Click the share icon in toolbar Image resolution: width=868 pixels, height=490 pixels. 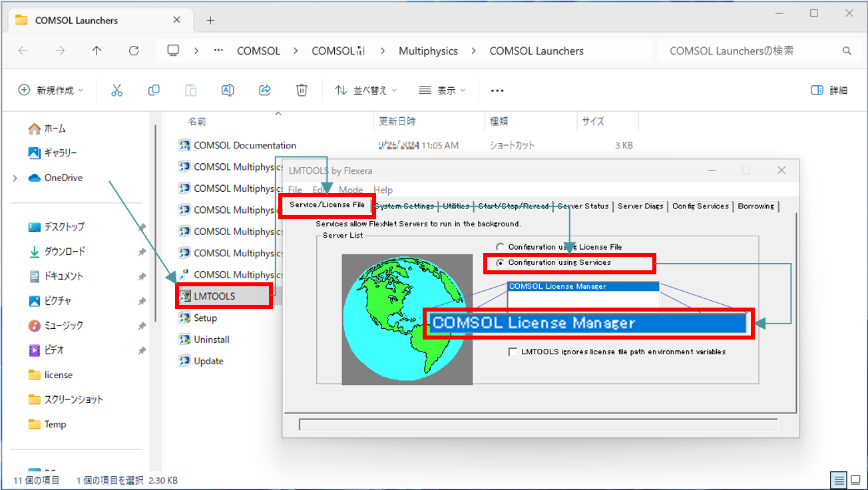pyautogui.click(x=265, y=91)
